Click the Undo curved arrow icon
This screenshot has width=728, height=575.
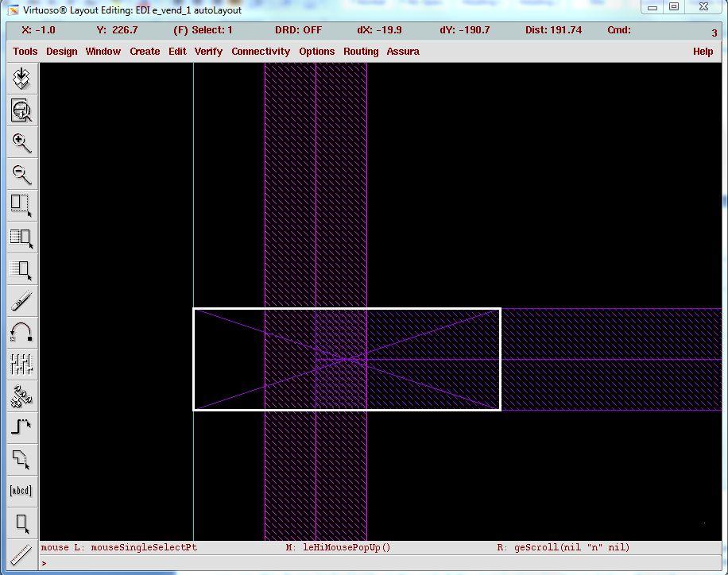click(x=21, y=332)
